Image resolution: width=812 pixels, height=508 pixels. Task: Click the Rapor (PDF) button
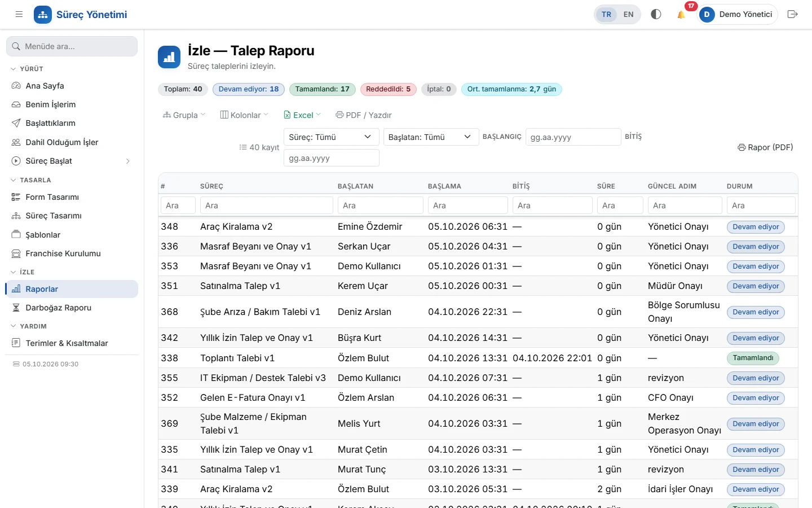[765, 147]
